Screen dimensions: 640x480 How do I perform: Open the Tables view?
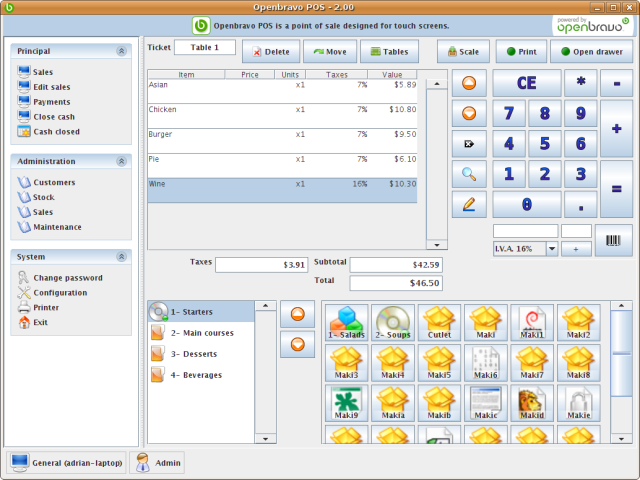[389, 51]
